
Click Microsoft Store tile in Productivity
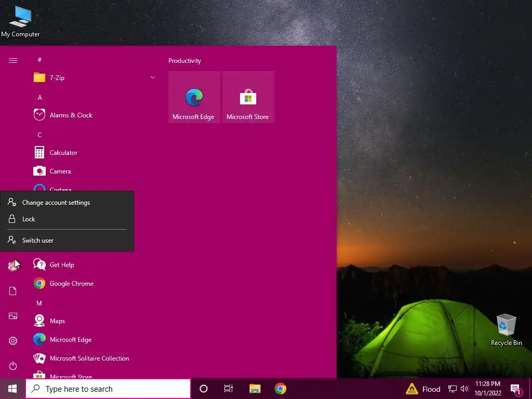(248, 97)
